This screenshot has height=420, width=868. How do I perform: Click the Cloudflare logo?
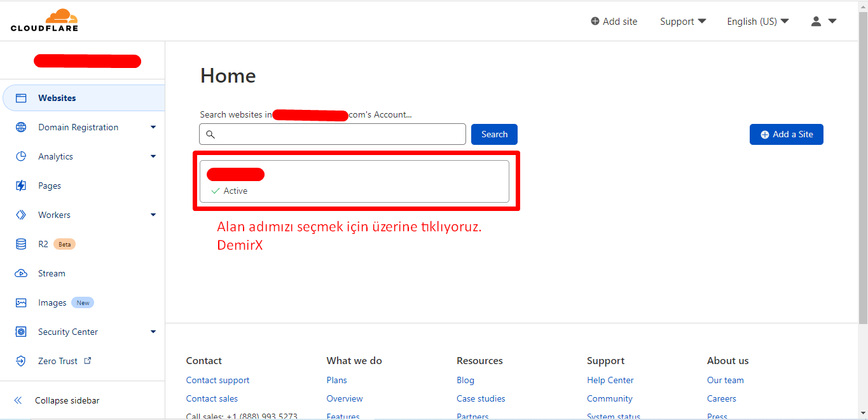coord(45,20)
